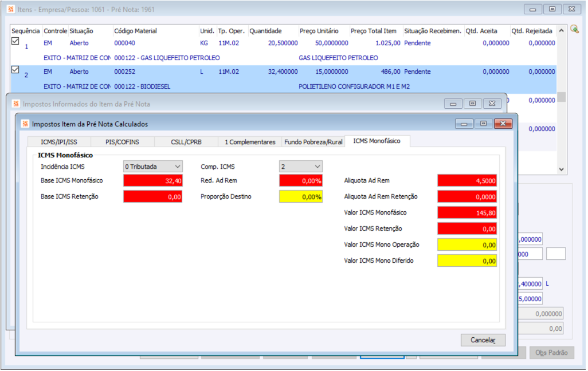
Task: Click quantity 32,400000 cell
Action: pos(283,72)
